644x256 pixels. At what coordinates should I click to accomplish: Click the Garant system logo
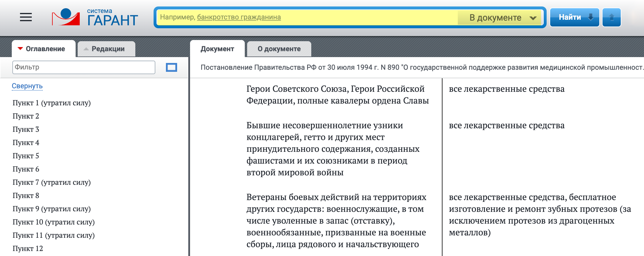95,17
